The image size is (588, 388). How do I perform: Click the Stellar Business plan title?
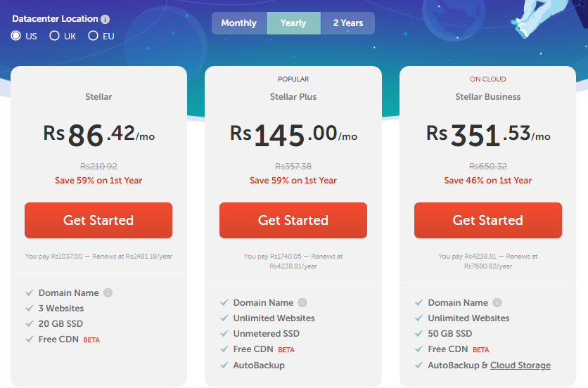pyautogui.click(x=488, y=97)
